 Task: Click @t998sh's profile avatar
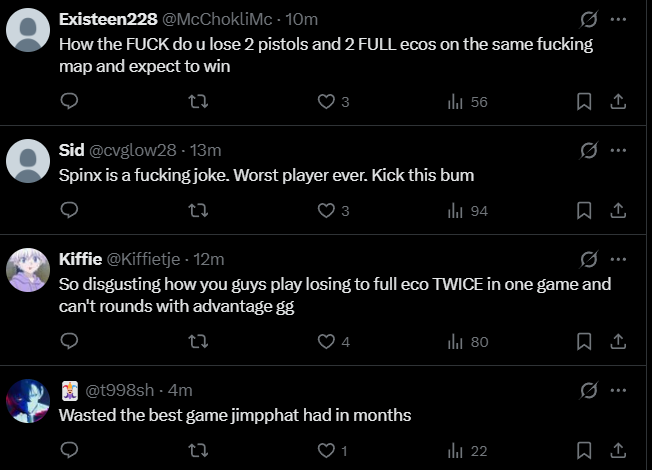point(28,400)
